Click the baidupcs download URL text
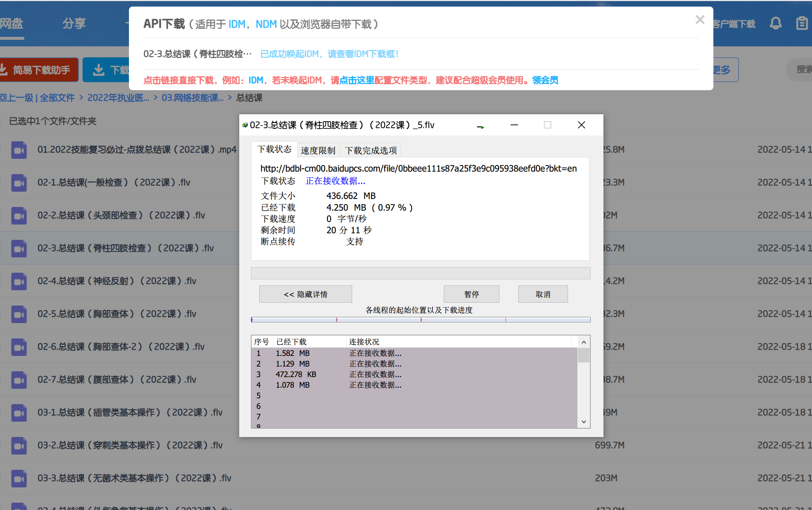Viewport: 812px width, 510px height. click(419, 169)
